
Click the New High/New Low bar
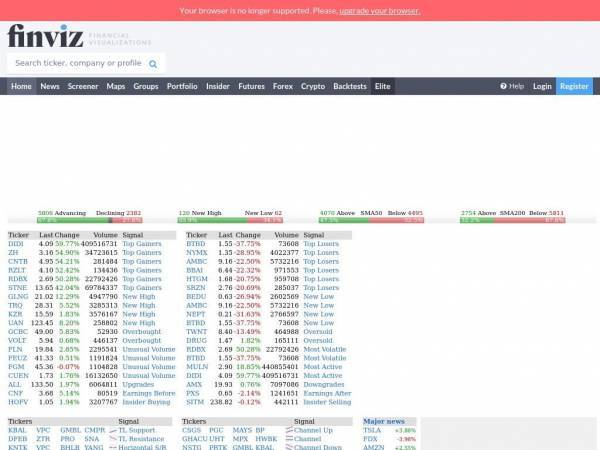[x=230, y=220]
